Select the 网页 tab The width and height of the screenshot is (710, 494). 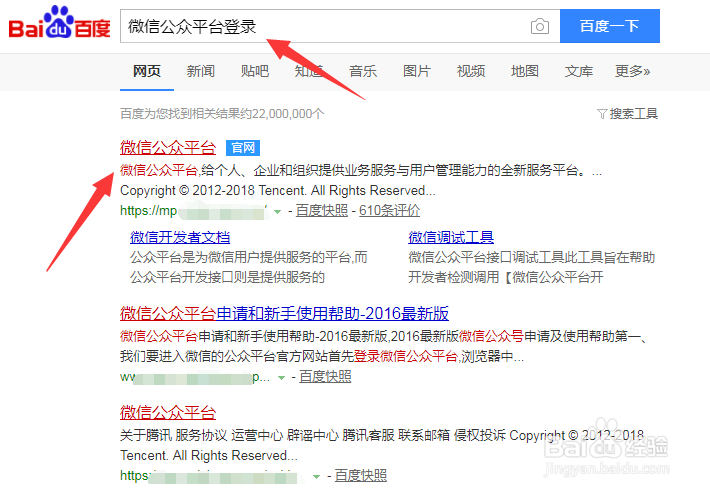pyautogui.click(x=147, y=71)
